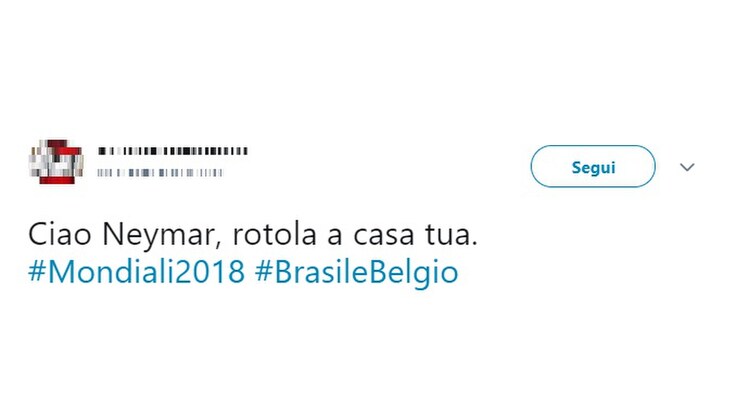Click the word 'rotola' in the tweet

click(274, 235)
